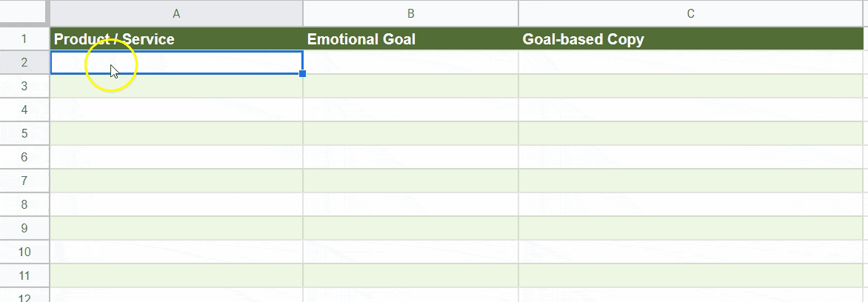Select column C header

click(691, 14)
